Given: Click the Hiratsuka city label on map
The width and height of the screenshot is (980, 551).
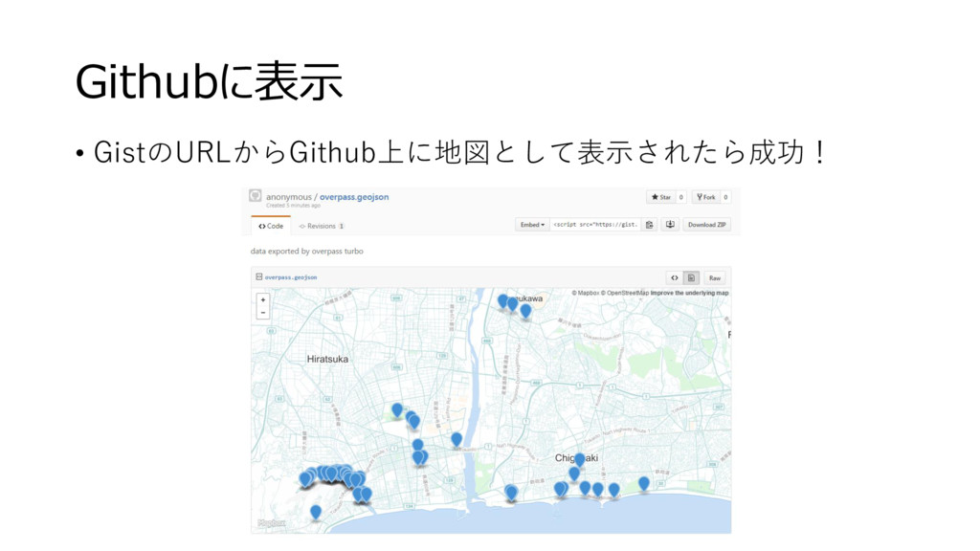Looking at the screenshot, I should pos(327,360).
